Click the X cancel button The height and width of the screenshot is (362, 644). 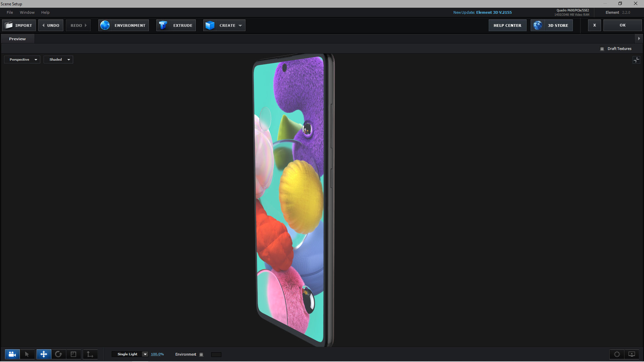[x=594, y=25]
